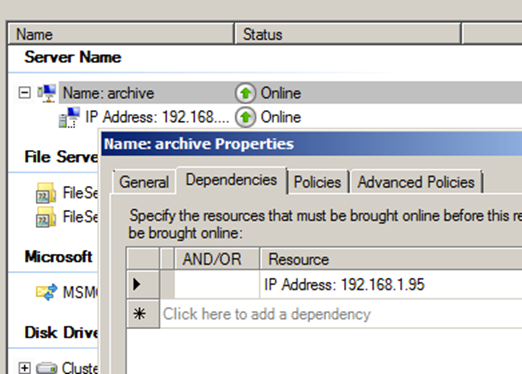Expand the Cluster disk tree node
The image size is (522, 374).
(24, 368)
